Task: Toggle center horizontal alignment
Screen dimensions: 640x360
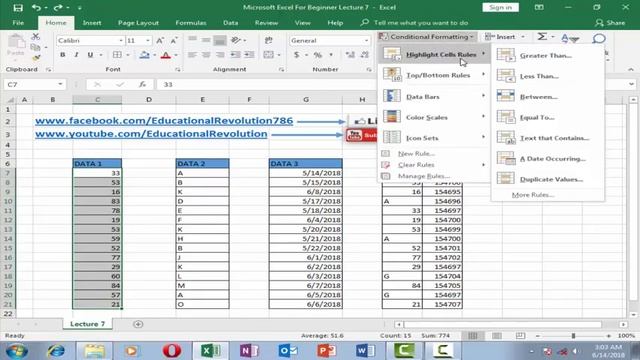Action: (x=206, y=55)
